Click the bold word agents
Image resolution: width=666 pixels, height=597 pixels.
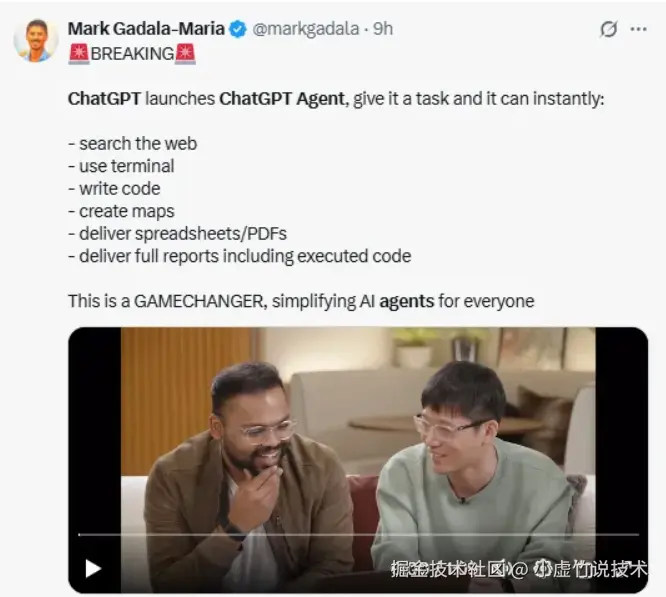click(x=406, y=301)
